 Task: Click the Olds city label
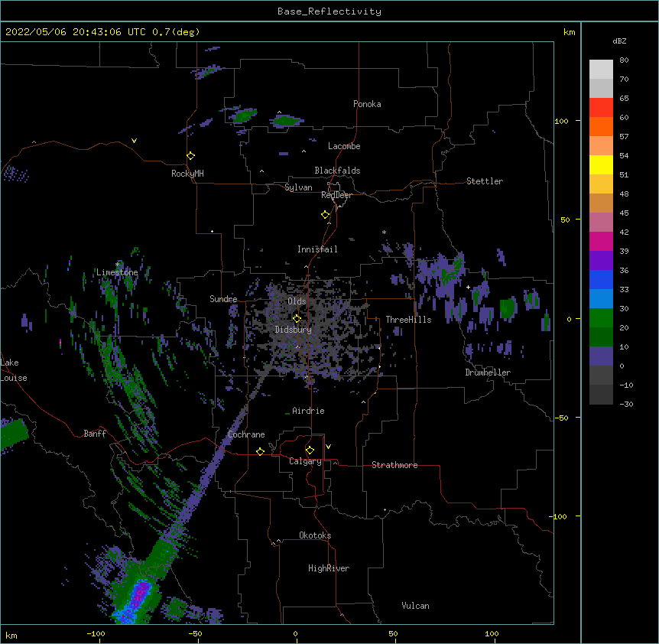297,301
